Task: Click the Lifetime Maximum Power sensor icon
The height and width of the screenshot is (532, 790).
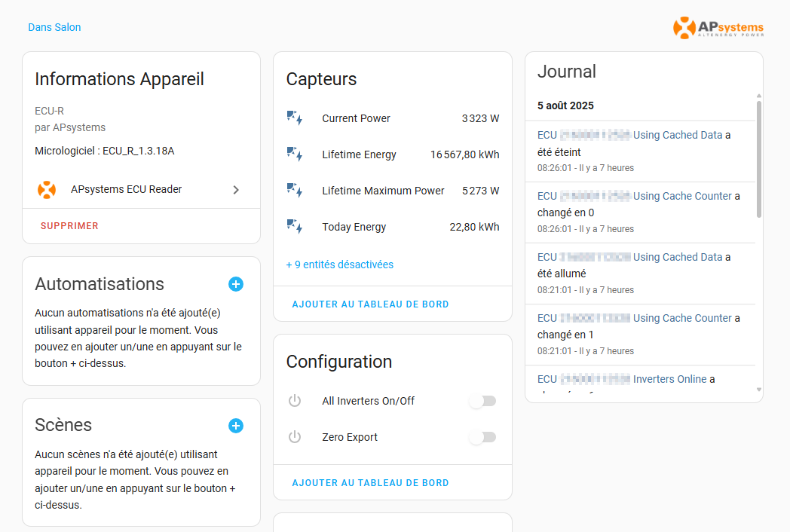Action: (295, 191)
